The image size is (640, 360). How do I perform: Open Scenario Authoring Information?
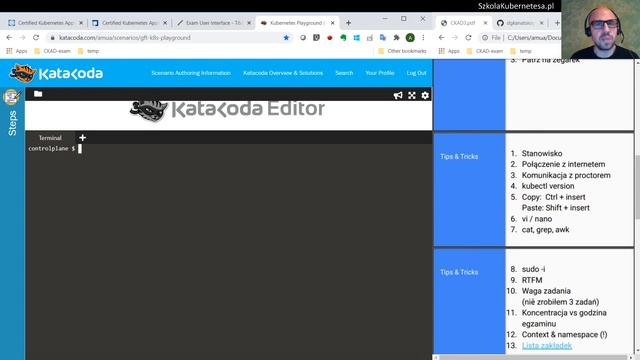[x=191, y=73]
